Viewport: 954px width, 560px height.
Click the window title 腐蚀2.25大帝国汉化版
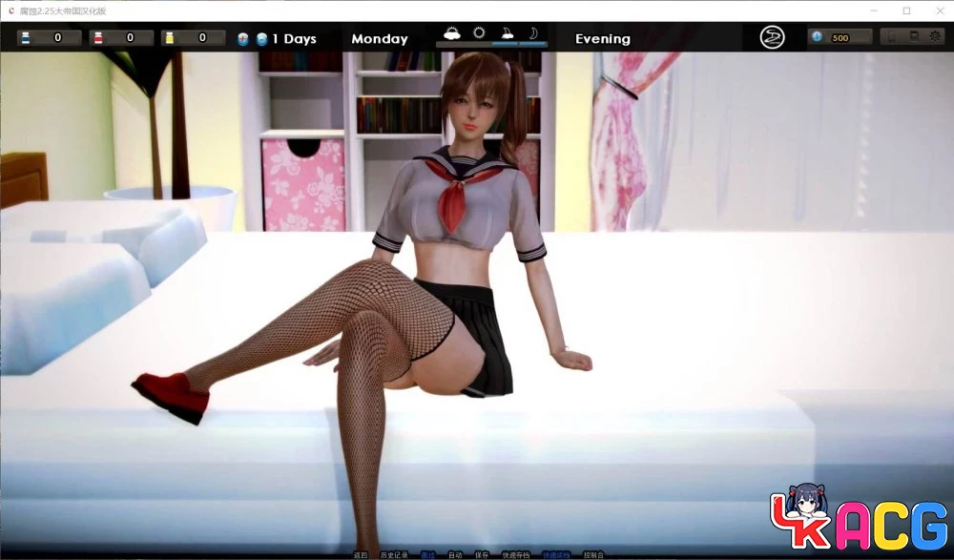click(63, 10)
